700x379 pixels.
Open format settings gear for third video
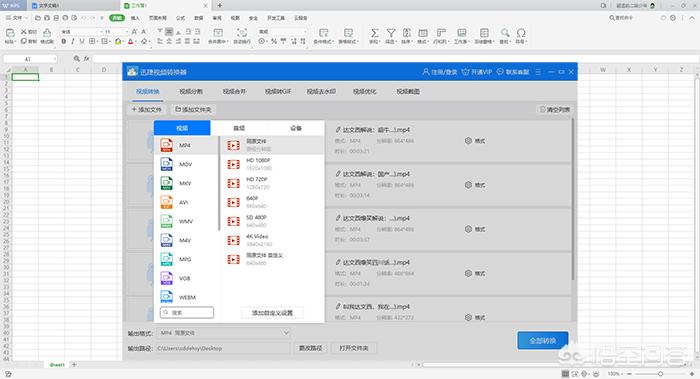tap(468, 229)
